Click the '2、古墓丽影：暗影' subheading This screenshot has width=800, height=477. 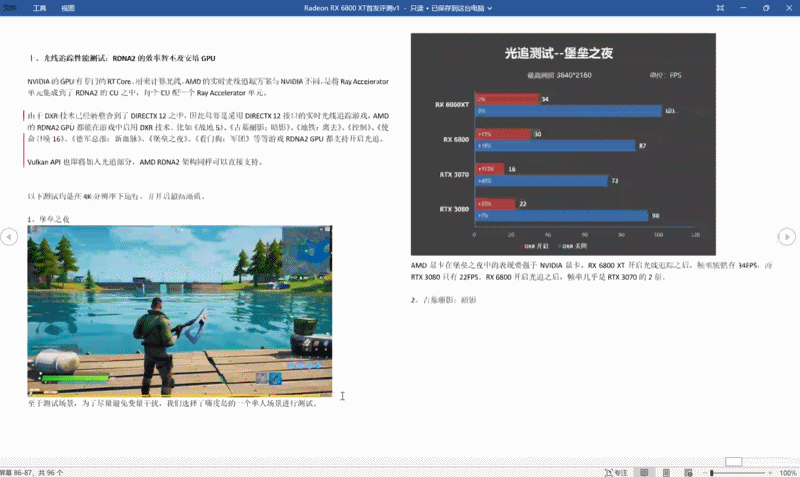tap(443, 300)
